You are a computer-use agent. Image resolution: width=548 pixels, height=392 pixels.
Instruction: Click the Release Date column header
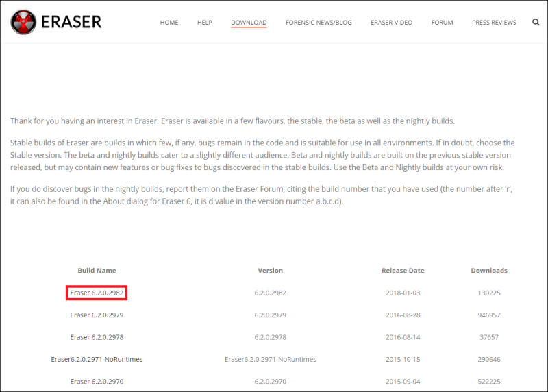(403, 271)
